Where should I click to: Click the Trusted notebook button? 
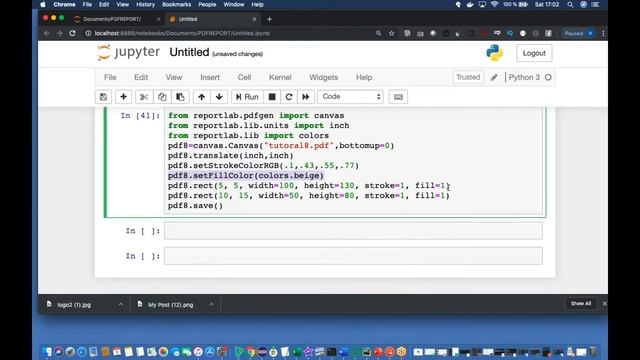coord(468,77)
